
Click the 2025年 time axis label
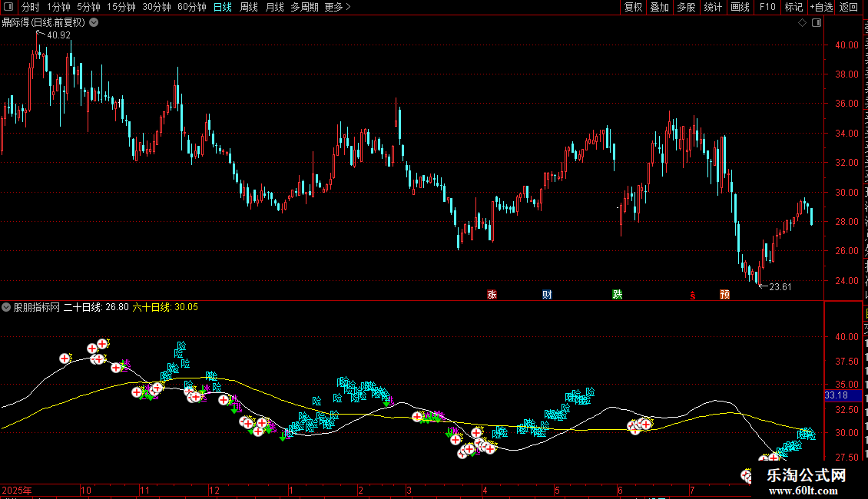pos(17,490)
